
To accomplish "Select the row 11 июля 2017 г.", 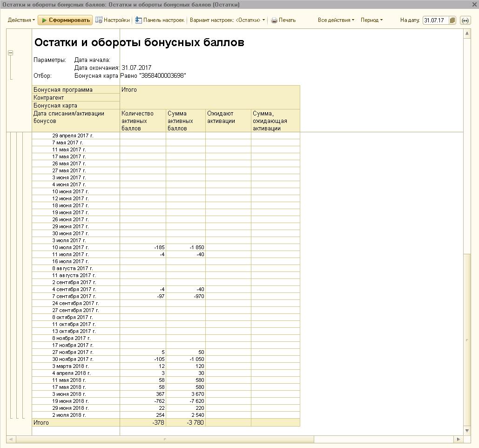I will [166, 255].
